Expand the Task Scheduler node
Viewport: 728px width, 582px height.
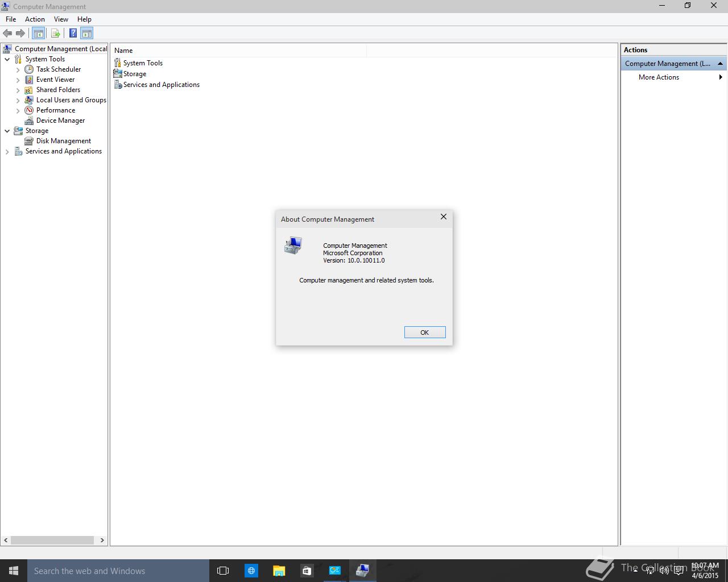[x=18, y=70]
